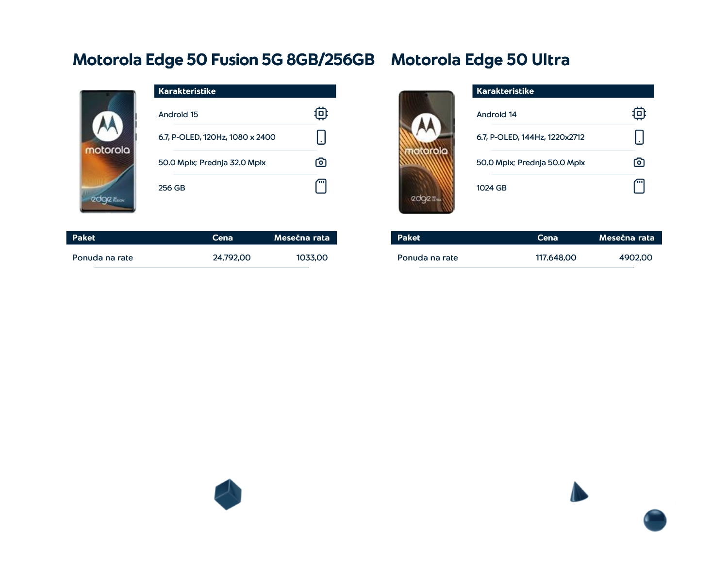The width and height of the screenshot is (728, 563).
Task: Click the processor chip icon beside Android 15
Action: (x=321, y=114)
